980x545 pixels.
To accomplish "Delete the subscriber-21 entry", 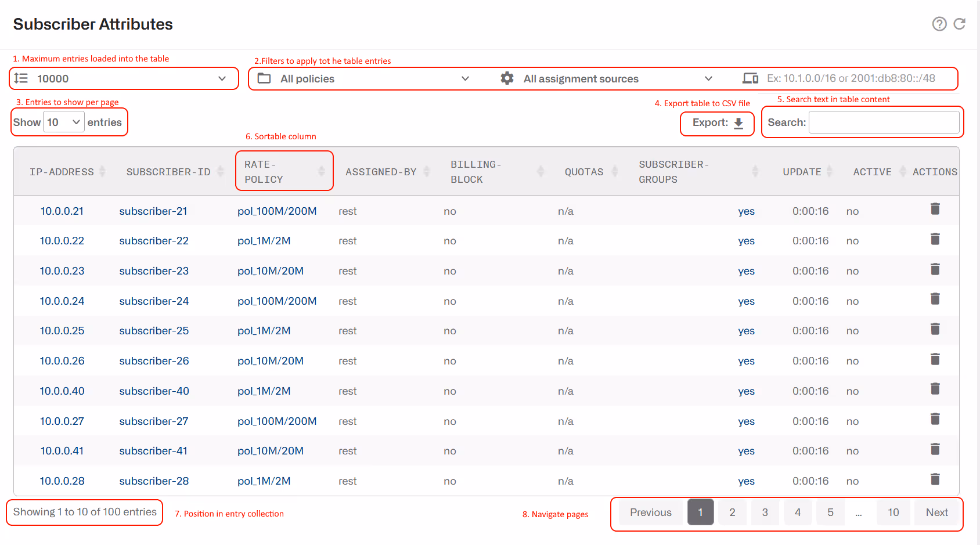I will [x=935, y=209].
